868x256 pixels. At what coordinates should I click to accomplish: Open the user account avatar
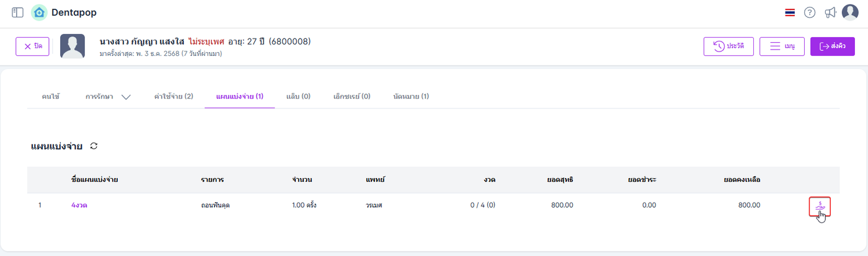pos(850,12)
